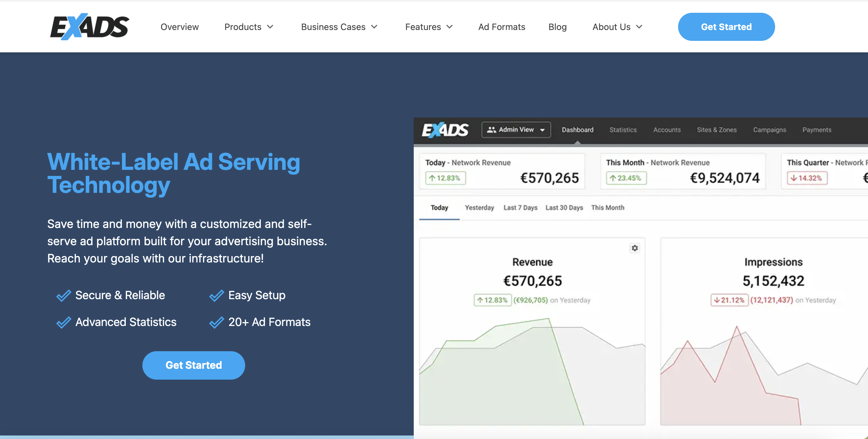868x439 pixels.
Task: Open the Admin View selector
Action: 516,130
